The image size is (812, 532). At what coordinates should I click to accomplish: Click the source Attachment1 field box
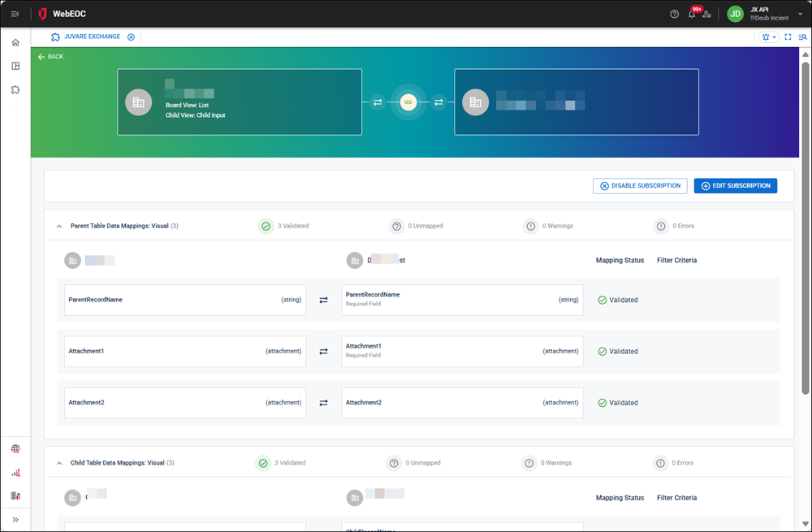pos(185,351)
